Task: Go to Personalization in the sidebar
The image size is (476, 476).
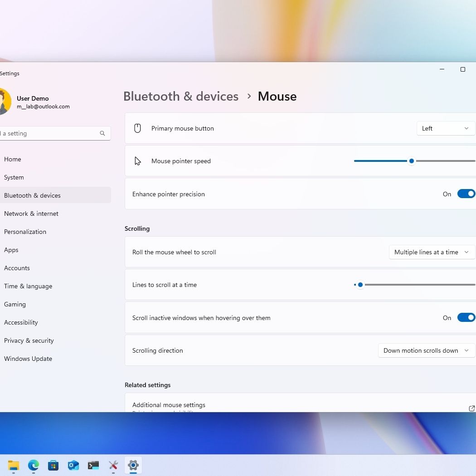Action: pyautogui.click(x=25, y=232)
